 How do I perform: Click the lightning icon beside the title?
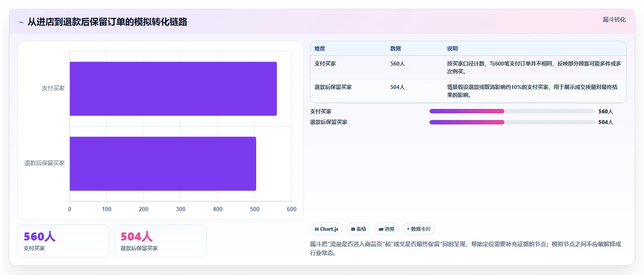21,22
